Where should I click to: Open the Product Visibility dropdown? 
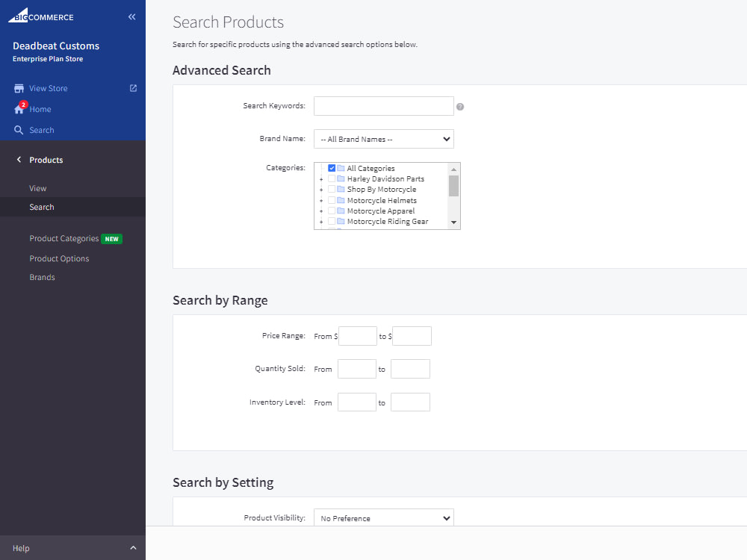[x=383, y=518]
